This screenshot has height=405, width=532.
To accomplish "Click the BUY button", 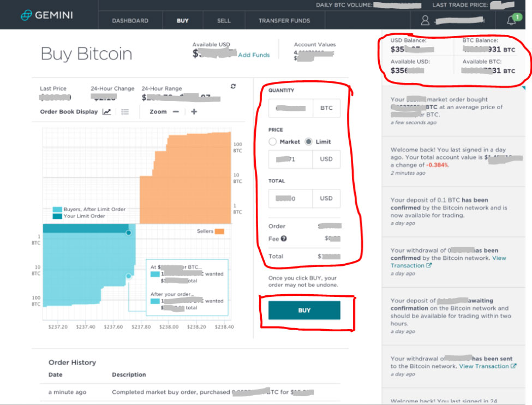I will click(x=304, y=310).
